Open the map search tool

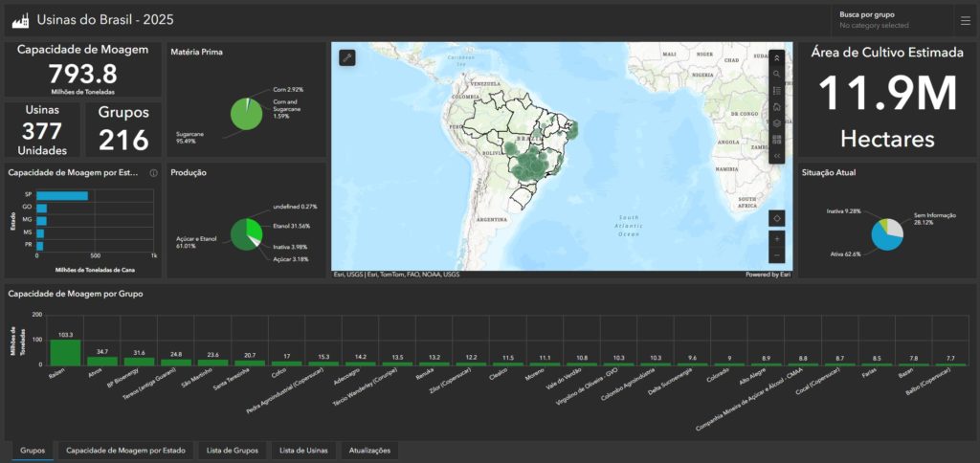click(x=776, y=75)
